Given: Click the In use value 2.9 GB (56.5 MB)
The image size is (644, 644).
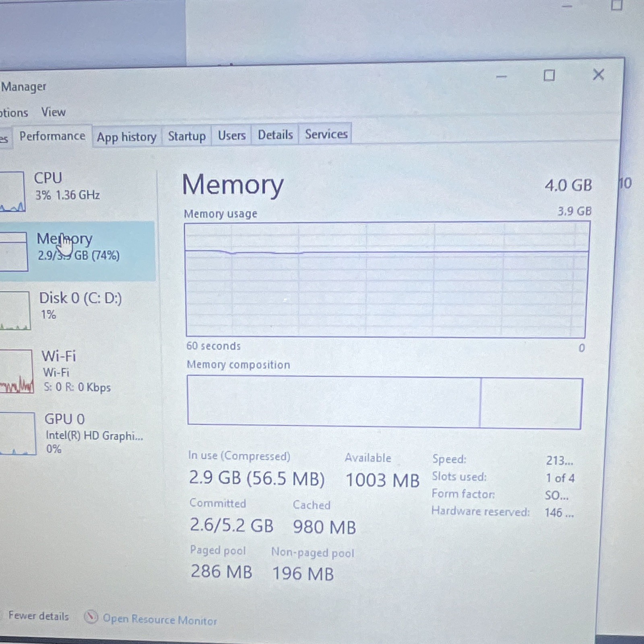Looking at the screenshot, I should pyautogui.click(x=257, y=478).
